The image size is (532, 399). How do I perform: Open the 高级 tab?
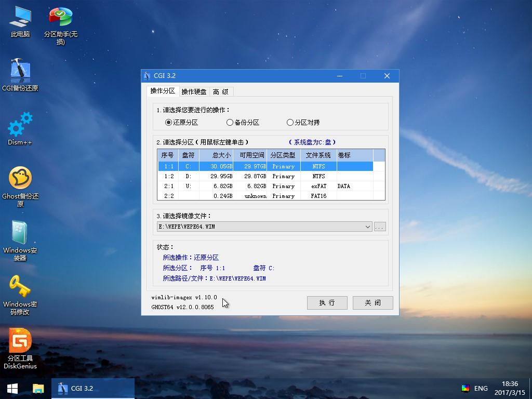[221, 91]
